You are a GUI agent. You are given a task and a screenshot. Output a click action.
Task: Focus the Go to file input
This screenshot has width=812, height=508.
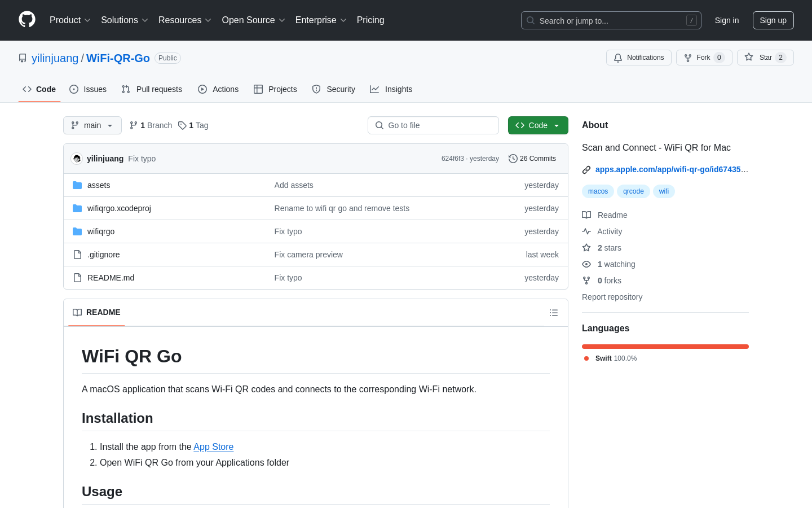(x=433, y=125)
